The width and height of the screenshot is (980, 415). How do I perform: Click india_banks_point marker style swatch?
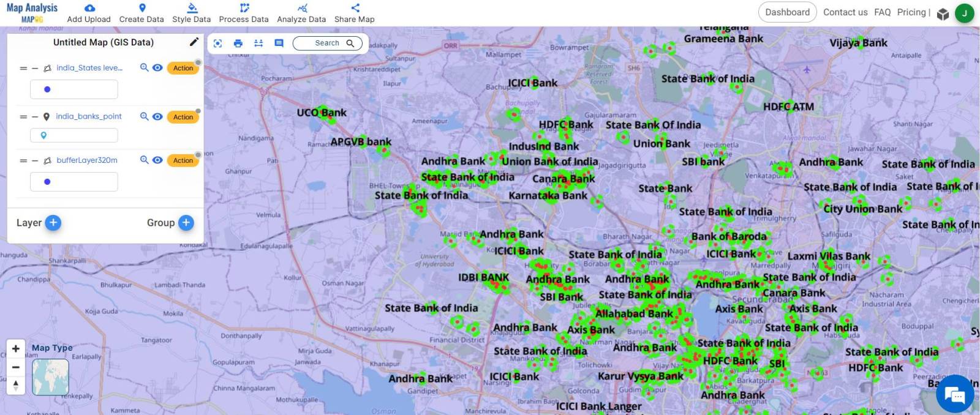coord(43,135)
